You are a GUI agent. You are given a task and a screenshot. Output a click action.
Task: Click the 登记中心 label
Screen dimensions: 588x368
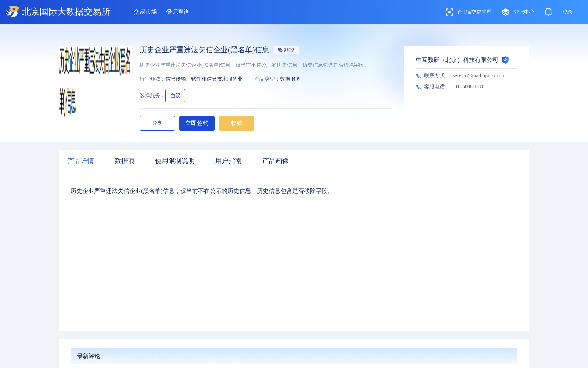point(524,12)
